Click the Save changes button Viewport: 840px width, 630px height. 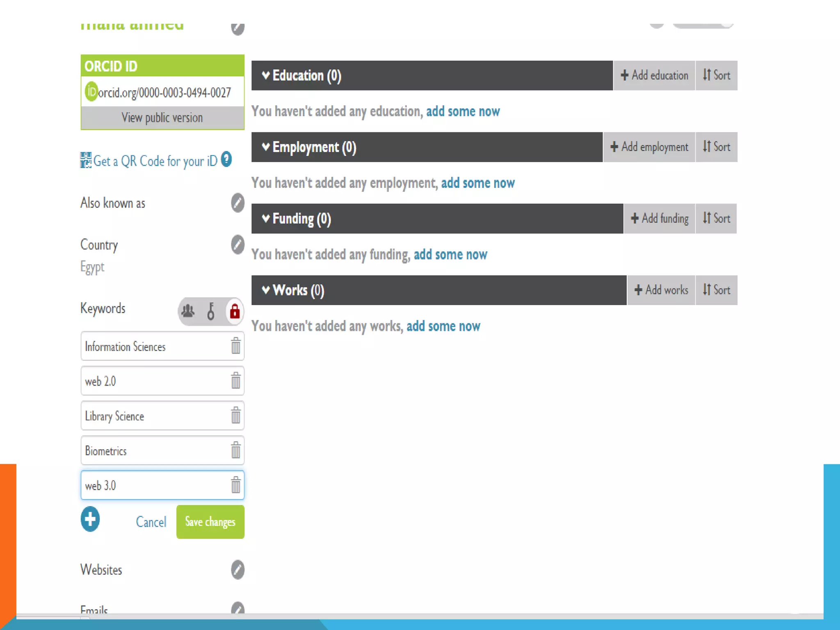click(x=210, y=522)
